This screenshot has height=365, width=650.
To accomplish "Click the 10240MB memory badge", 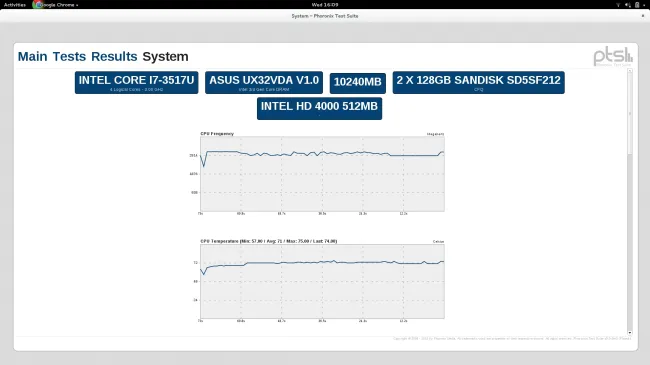I will pos(358,83).
